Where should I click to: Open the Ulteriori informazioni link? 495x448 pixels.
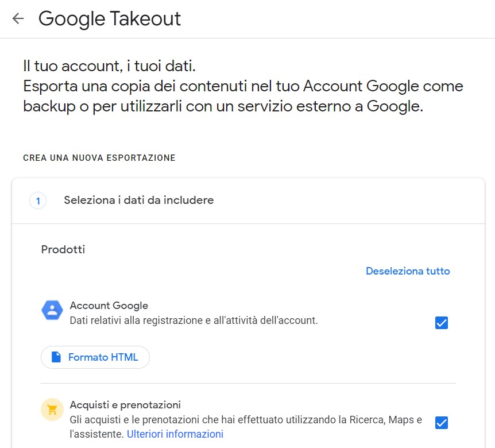(175, 434)
